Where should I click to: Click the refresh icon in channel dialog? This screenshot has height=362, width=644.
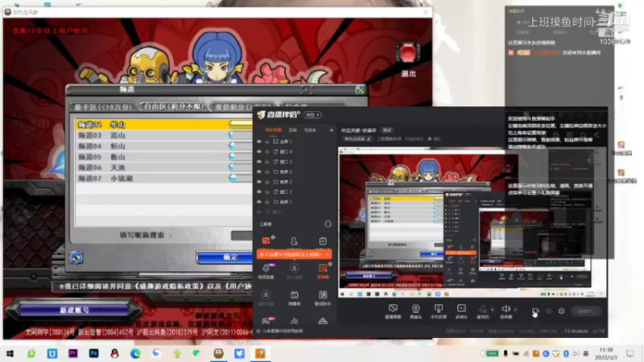click(76, 257)
